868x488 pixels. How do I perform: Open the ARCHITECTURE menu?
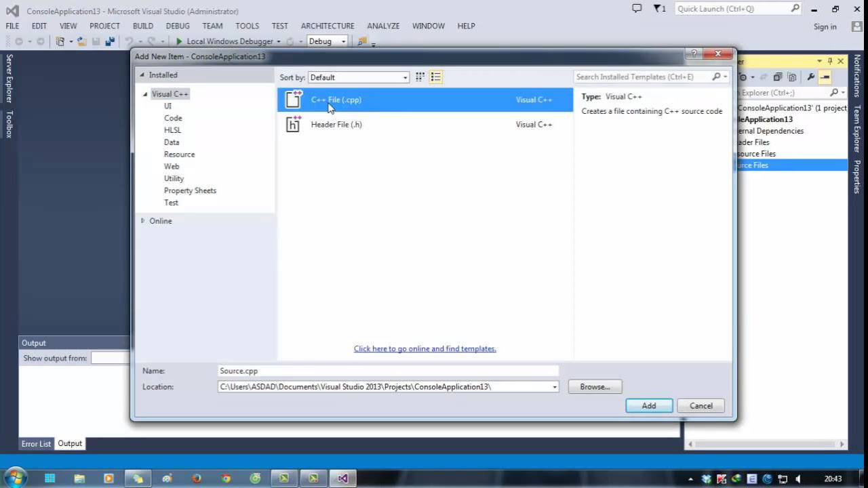click(x=328, y=26)
